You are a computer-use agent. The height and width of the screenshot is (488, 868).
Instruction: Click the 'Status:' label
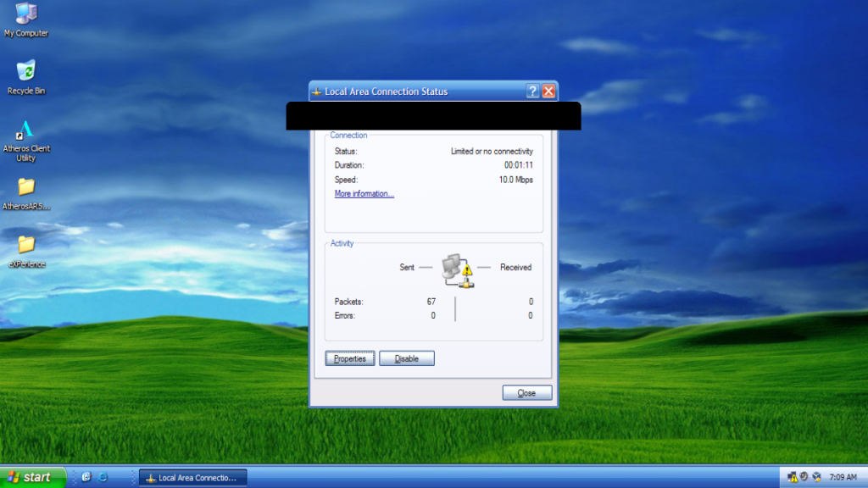pyautogui.click(x=346, y=151)
